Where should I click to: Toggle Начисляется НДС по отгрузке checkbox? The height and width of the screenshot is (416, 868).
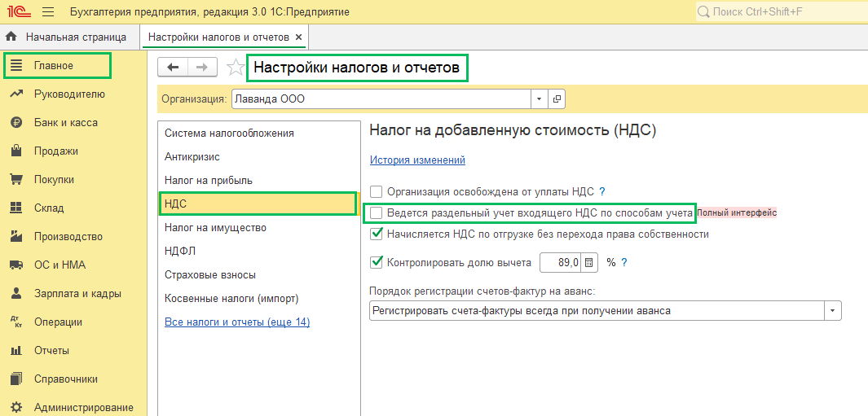[377, 234]
